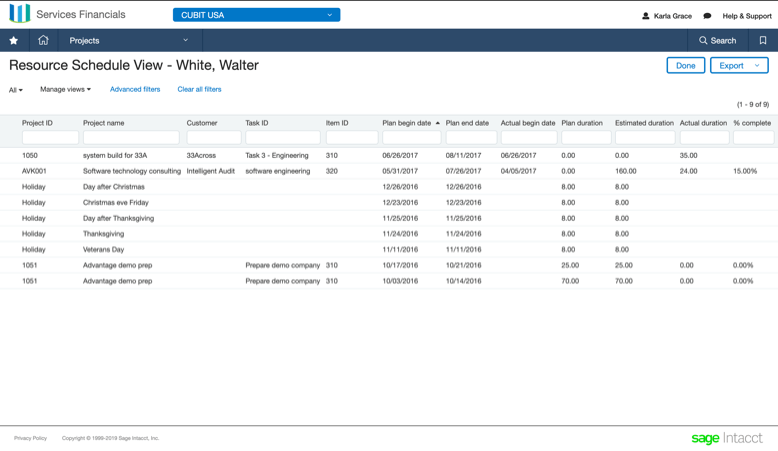Viewport: 778px width, 451px height.
Task: Sort by Task ID column header
Action: (x=257, y=123)
